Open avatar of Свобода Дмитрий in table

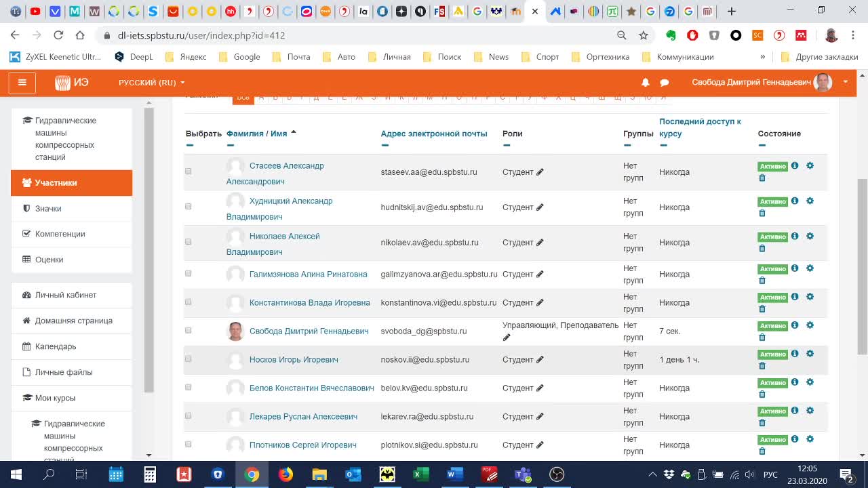pyautogui.click(x=235, y=331)
